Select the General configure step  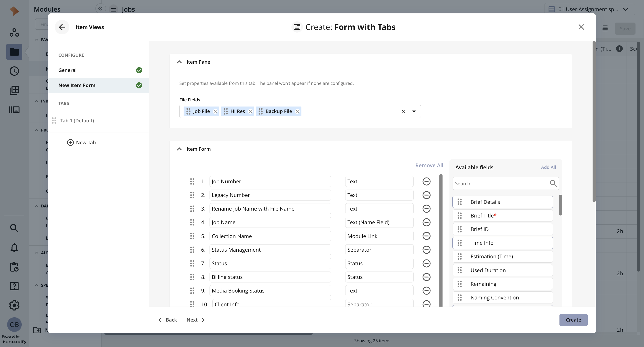(x=98, y=70)
